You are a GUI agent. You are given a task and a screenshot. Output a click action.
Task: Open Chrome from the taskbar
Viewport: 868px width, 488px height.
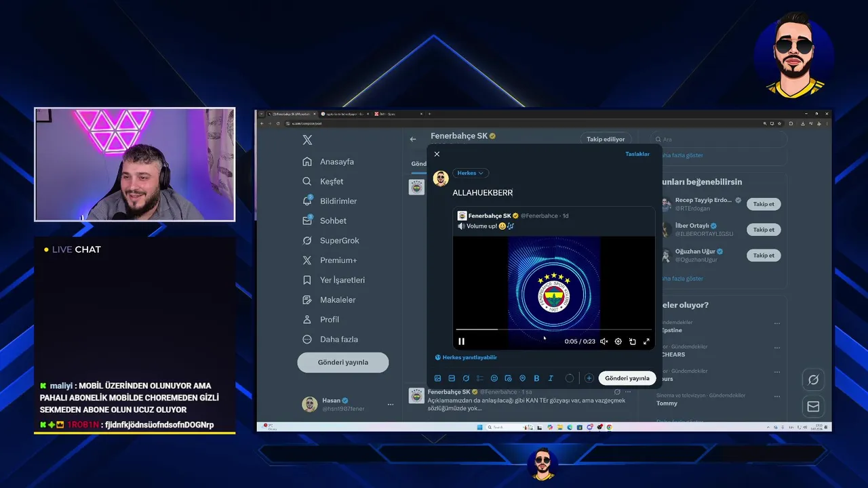pos(609,427)
